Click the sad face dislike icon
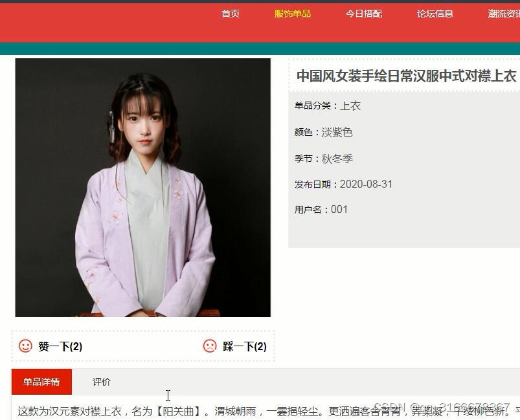The image size is (520, 420). [210, 346]
